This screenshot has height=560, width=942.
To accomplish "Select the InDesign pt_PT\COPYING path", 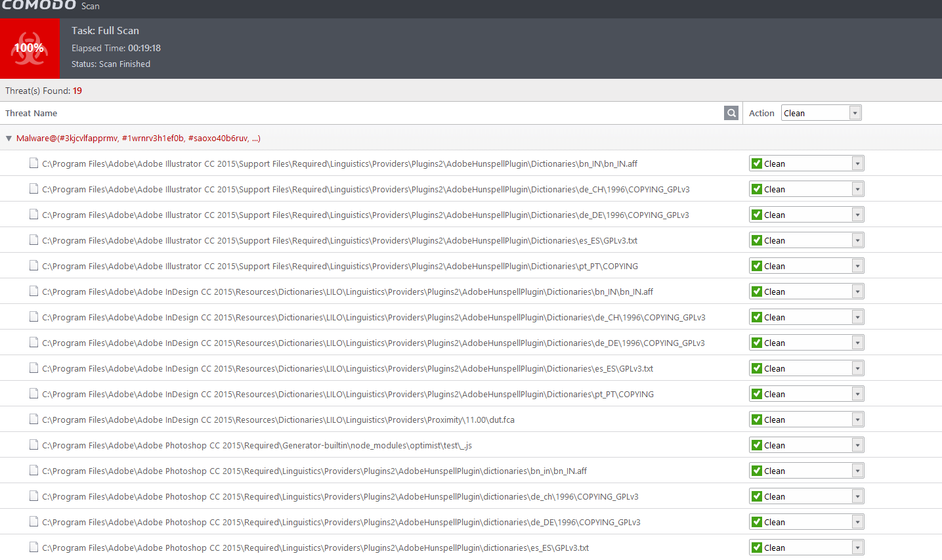I will click(x=348, y=395).
